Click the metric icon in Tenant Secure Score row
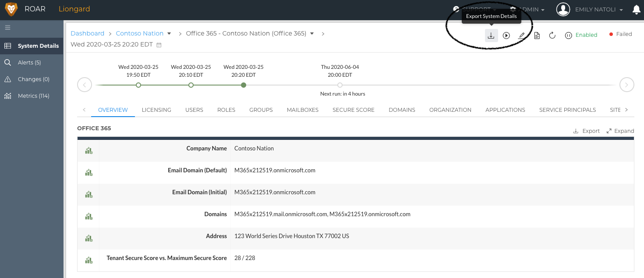Image resolution: width=644 pixels, height=278 pixels. click(88, 260)
